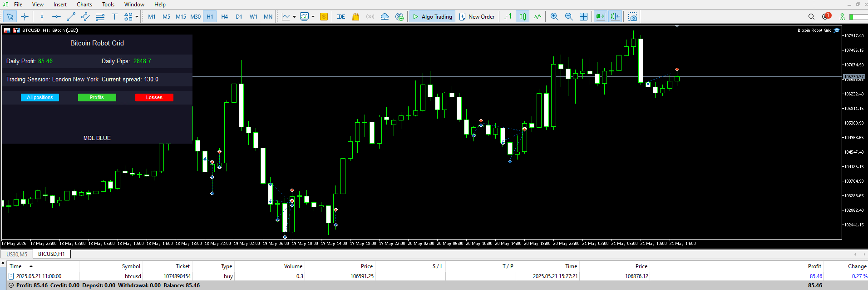Switch to M5 timeframe
The width and height of the screenshot is (868, 290).
167,17
